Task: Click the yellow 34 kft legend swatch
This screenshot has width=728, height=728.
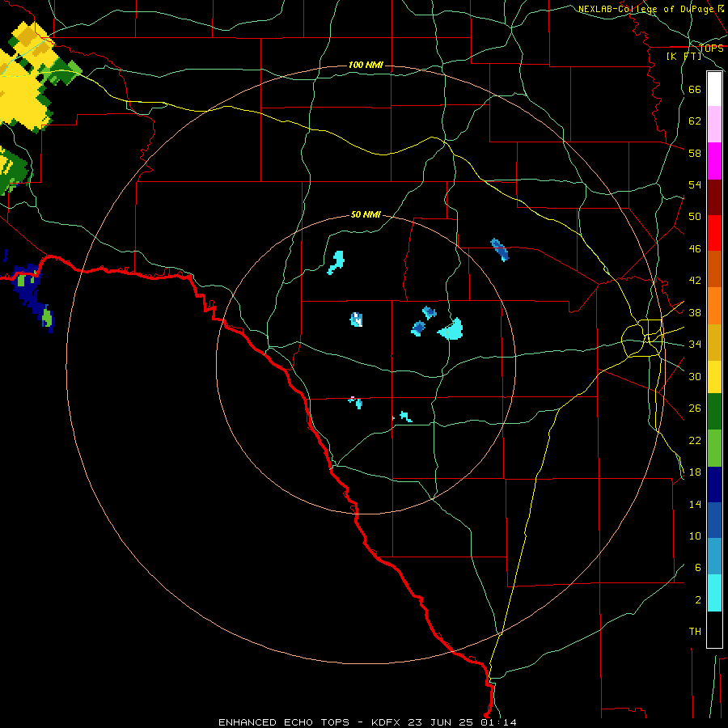Action: [x=714, y=377]
